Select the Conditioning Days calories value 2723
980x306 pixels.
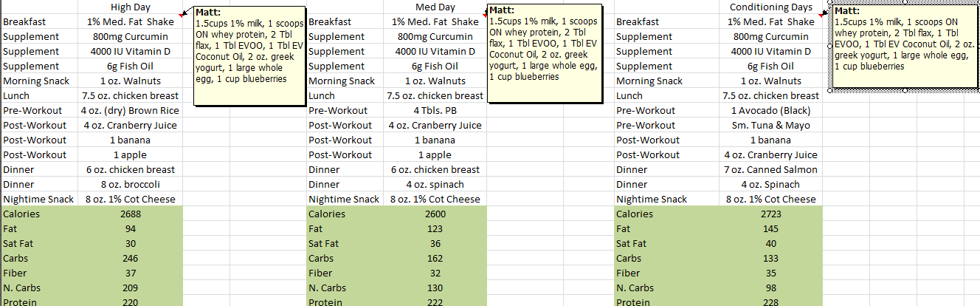tap(770, 214)
